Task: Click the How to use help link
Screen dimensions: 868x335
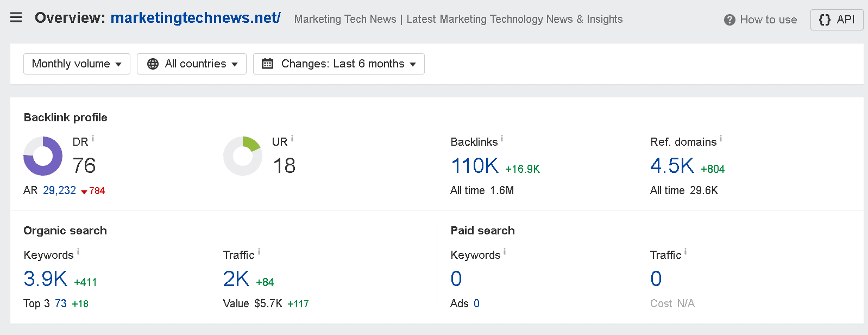Action: pyautogui.click(x=760, y=20)
